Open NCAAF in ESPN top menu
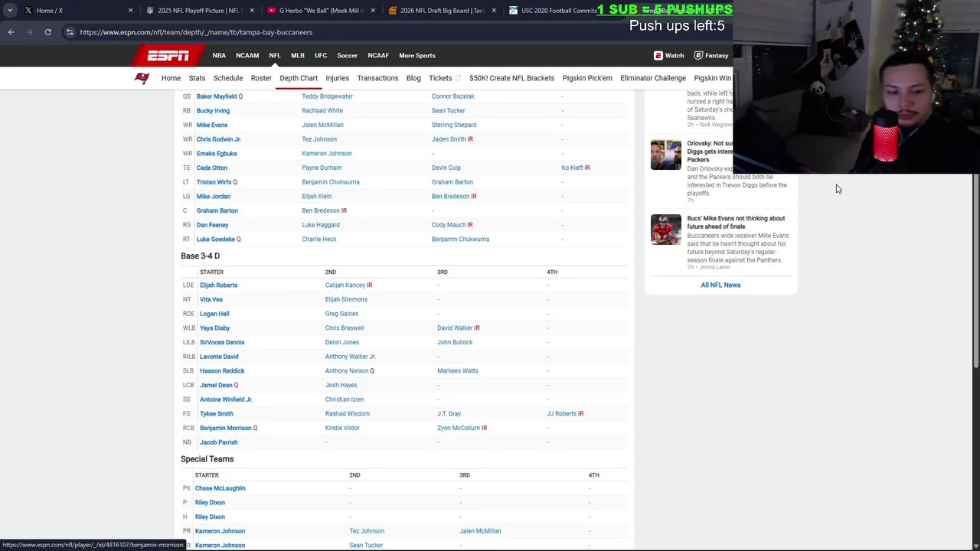Image resolution: width=980 pixels, height=551 pixels. [378, 56]
